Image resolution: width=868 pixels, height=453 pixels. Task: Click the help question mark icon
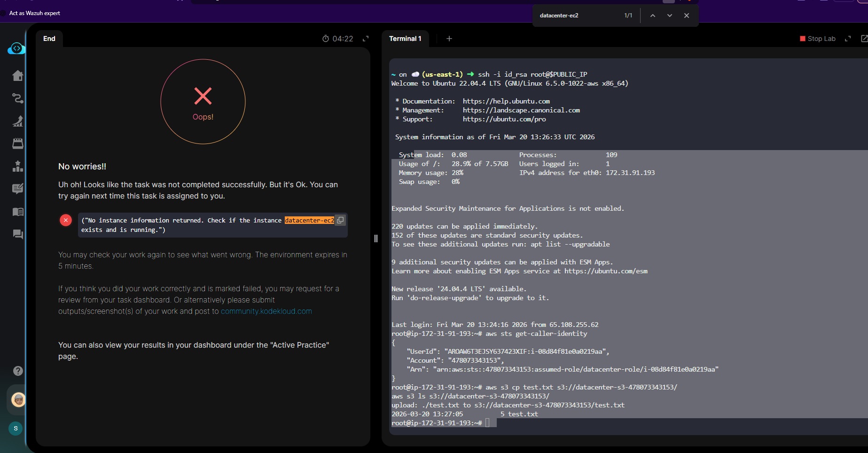pos(18,371)
